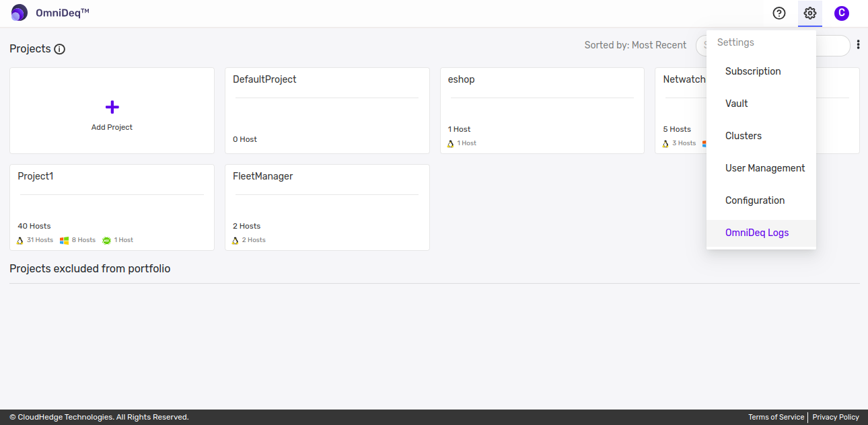Click '3 Hosts' in Netwatch card
868x425 pixels.
click(x=684, y=143)
